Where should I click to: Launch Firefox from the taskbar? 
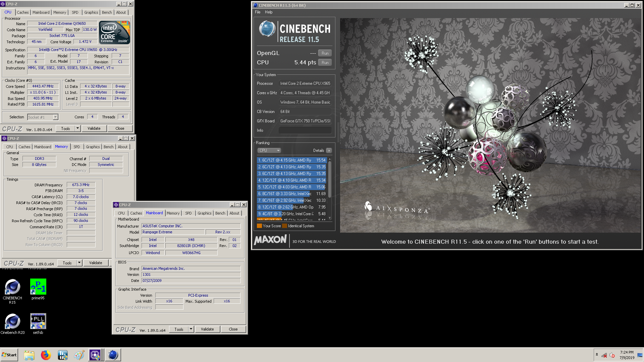coord(46,355)
